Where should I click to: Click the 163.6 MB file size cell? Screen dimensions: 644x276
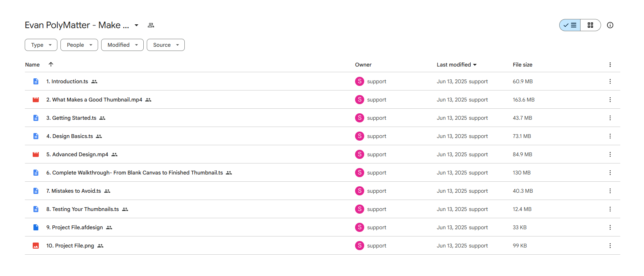(x=523, y=100)
